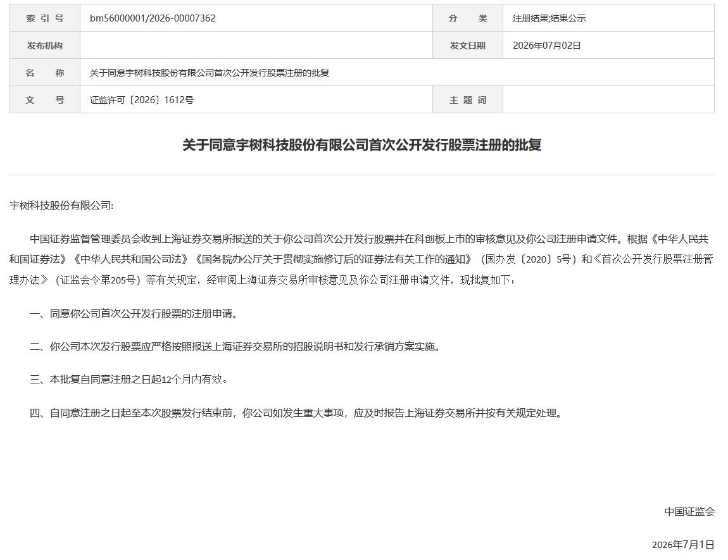Select the 索引号 label cell
This screenshot has width=728, height=560.
[45, 18]
